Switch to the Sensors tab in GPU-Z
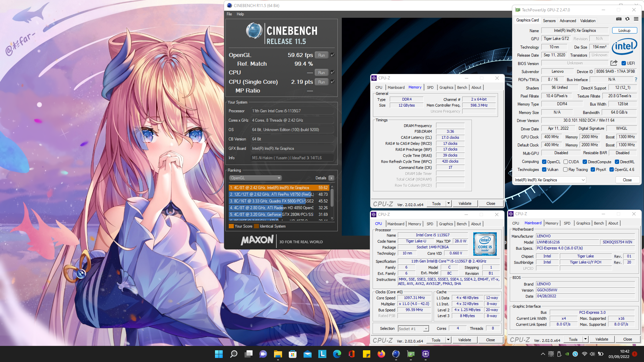This screenshot has height=362, width=644. (549, 21)
